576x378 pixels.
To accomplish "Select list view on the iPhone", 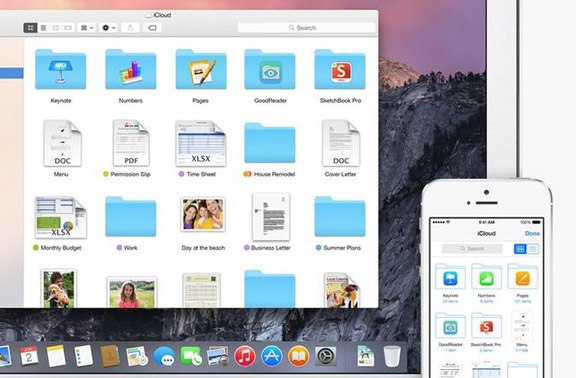I will pos(533,249).
